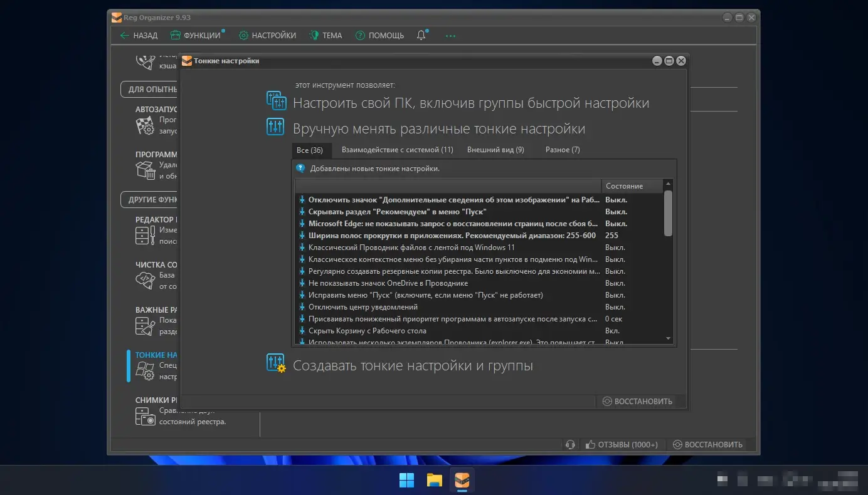
Task: Open Настроить свой ПК quick groups link
Action: (x=471, y=103)
